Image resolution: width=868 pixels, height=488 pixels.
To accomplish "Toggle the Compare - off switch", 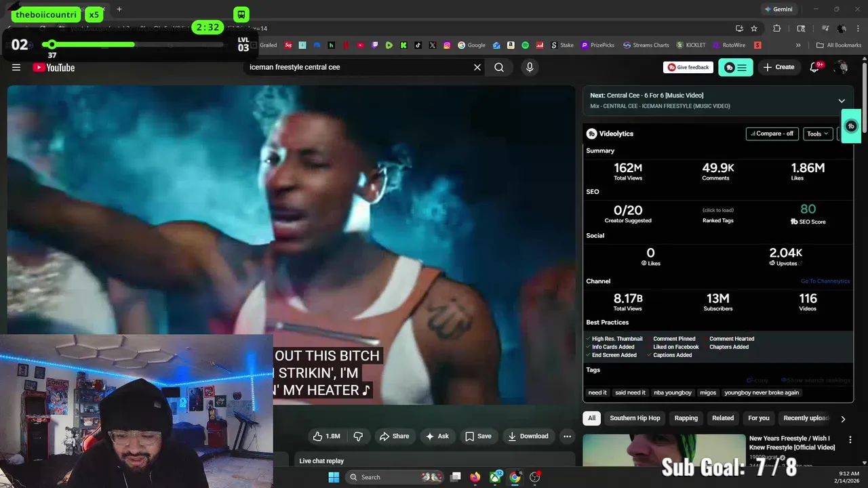I will point(772,134).
